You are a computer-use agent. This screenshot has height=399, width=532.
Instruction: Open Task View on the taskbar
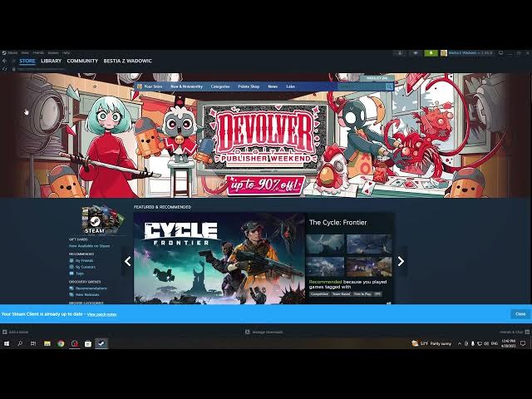coord(33,343)
